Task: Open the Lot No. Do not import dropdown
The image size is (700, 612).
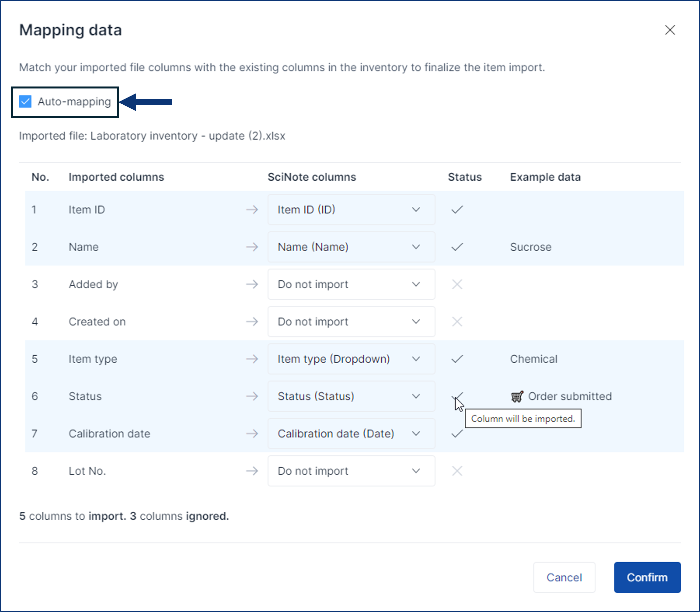Action: [x=351, y=471]
